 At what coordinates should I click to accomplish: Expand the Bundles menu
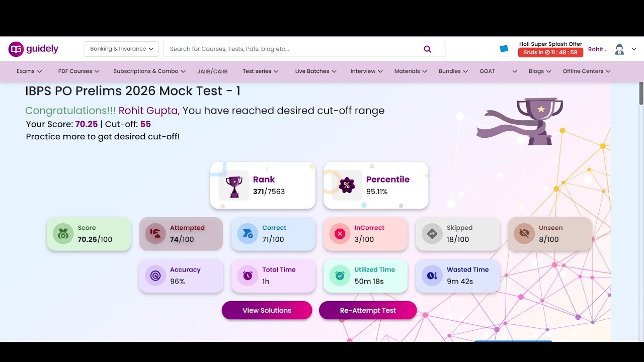[453, 71]
